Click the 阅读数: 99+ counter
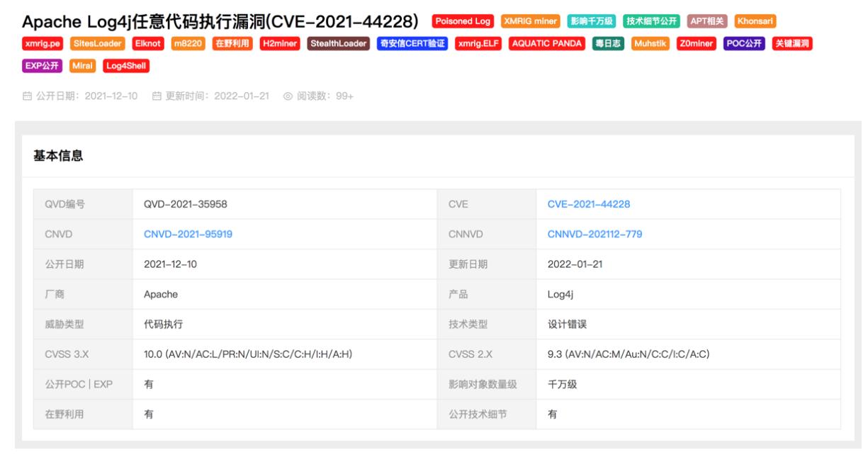868x455 pixels. (325, 98)
